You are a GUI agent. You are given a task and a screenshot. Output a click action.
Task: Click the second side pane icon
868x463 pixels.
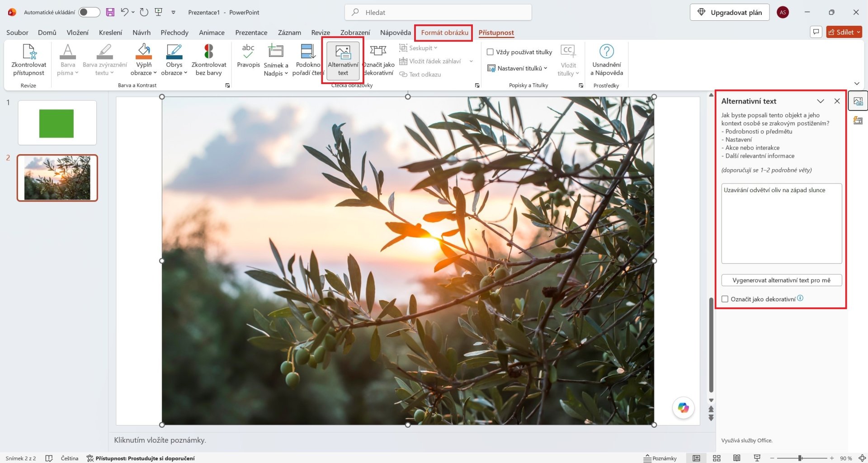coord(858,120)
